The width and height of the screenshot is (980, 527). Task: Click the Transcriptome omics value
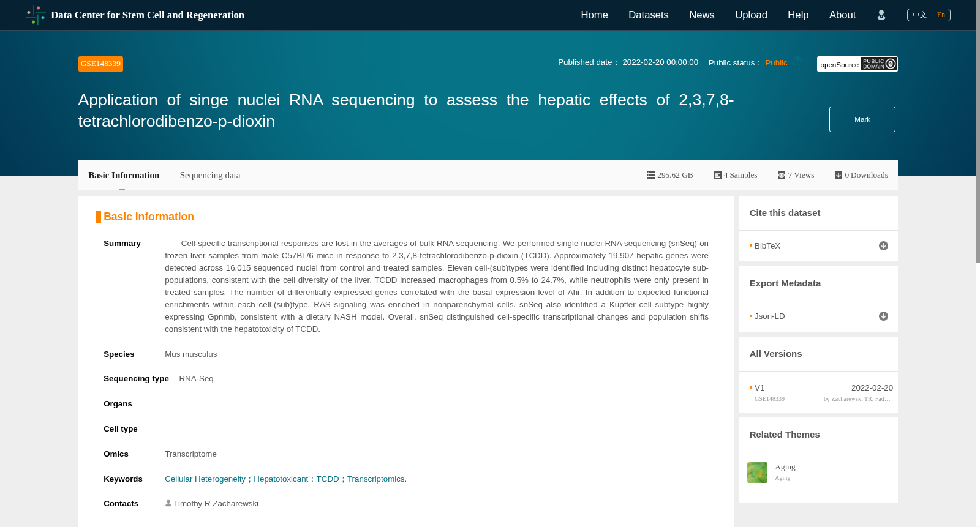190,454
